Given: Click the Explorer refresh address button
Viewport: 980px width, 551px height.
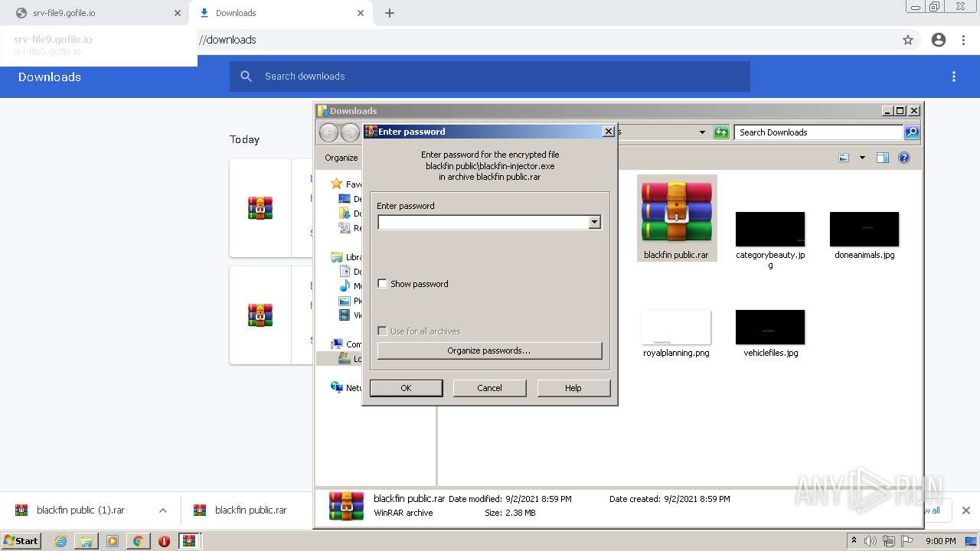Looking at the screenshot, I should tap(721, 132).
